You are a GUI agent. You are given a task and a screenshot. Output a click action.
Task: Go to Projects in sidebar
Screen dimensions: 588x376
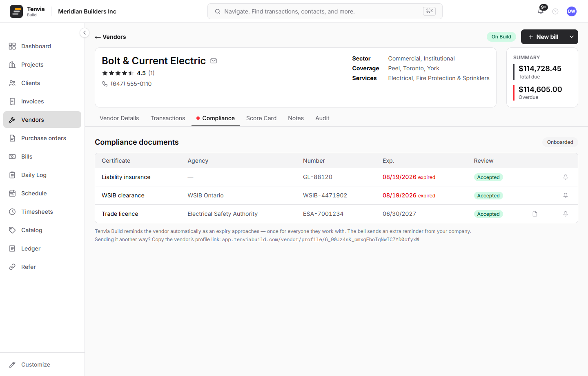pos(42,65)
